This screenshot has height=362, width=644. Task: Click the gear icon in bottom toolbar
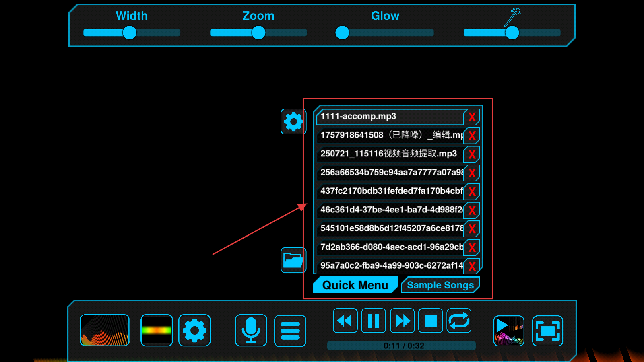tap(194, 330)
